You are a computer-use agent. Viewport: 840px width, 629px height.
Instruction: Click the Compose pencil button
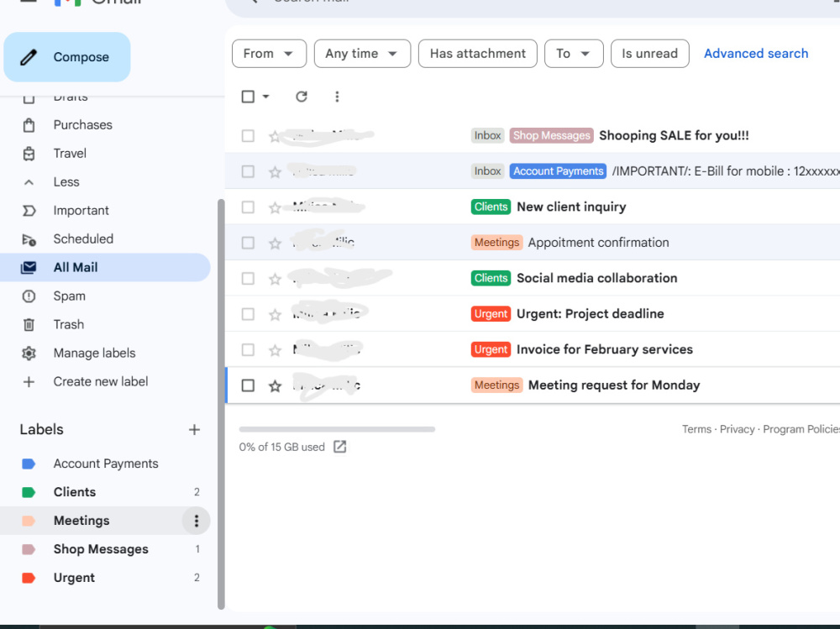[x=67, y=57]
